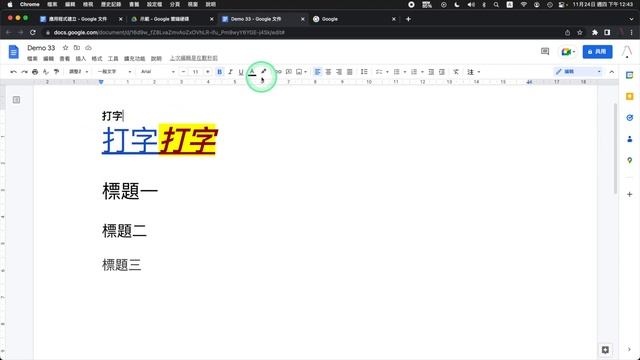The height and width of the screenshot is (360, 640).
Task: Open the Tools menu in Docs
Action: click(x=113, y=59)
